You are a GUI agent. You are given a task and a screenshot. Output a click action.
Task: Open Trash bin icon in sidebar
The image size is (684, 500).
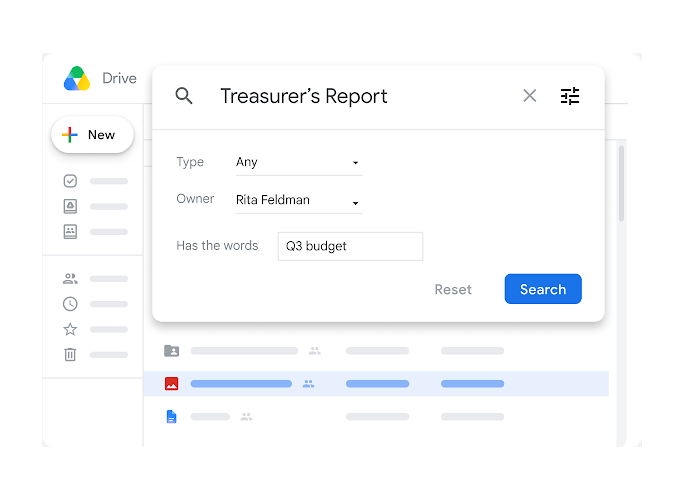tap(70, 354)
